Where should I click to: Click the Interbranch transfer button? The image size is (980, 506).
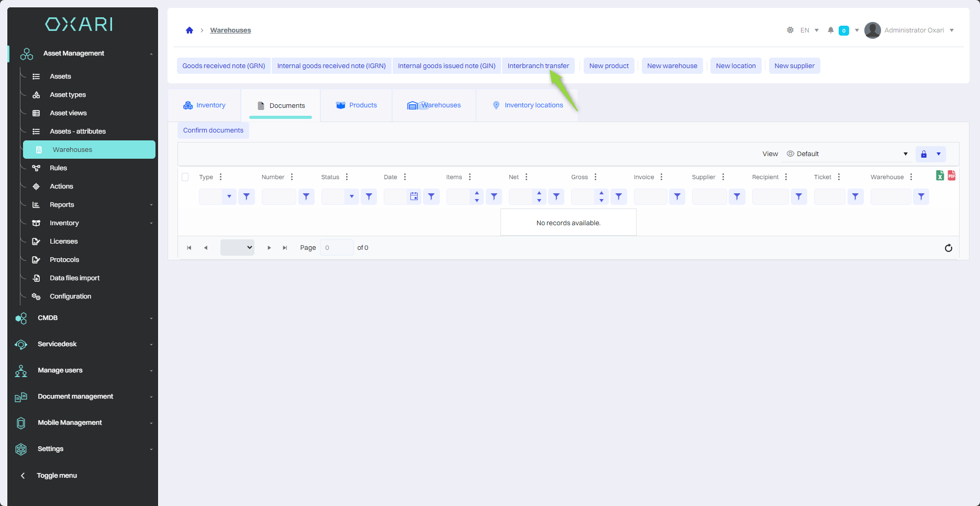pos(538,66)
